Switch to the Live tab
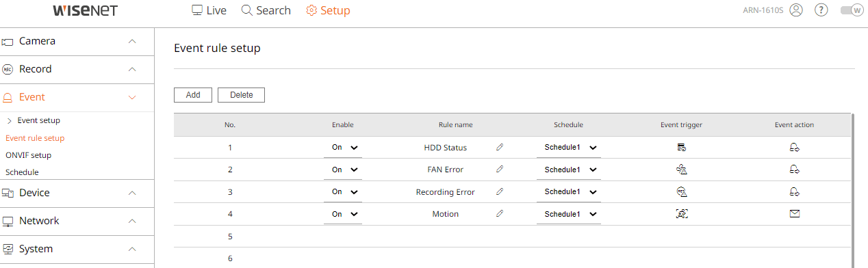 point(209,10)
